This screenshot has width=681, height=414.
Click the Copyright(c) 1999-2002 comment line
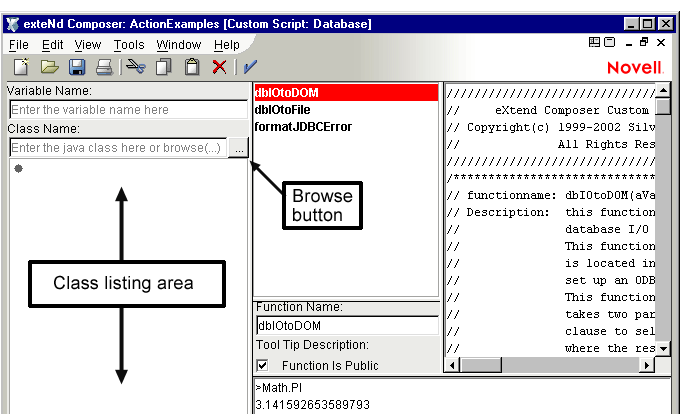coord(551,127)
